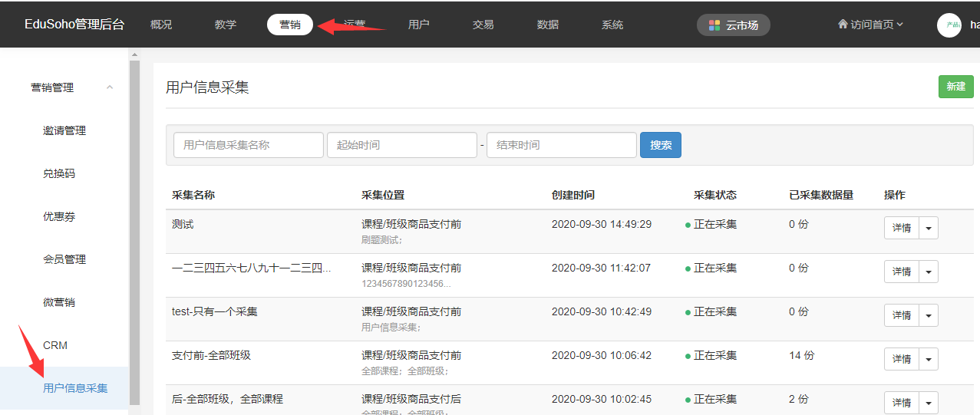Select the 结束时间 date field
This screenshot has height=415, width=980.
(562, 145)
